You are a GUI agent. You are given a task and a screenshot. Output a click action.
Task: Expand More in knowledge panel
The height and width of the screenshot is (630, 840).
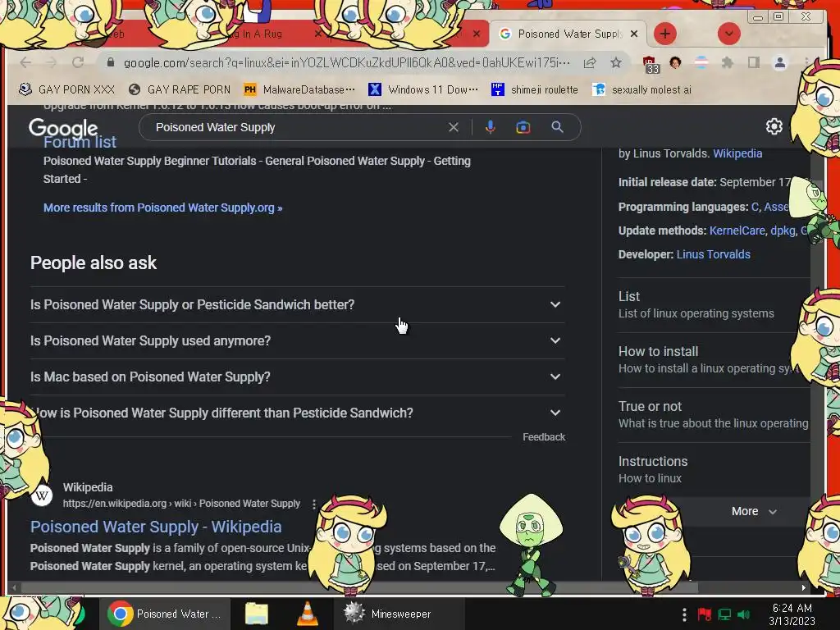point(753,511)
